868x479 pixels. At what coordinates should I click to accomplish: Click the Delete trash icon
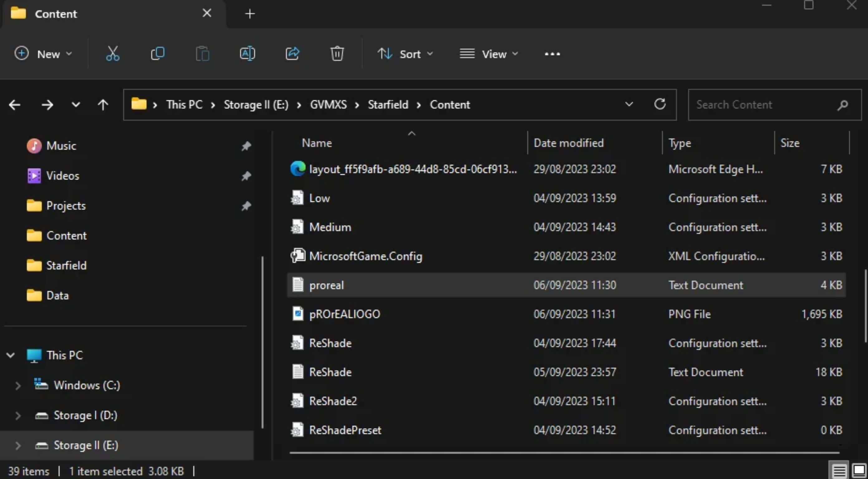pos(337,54)
